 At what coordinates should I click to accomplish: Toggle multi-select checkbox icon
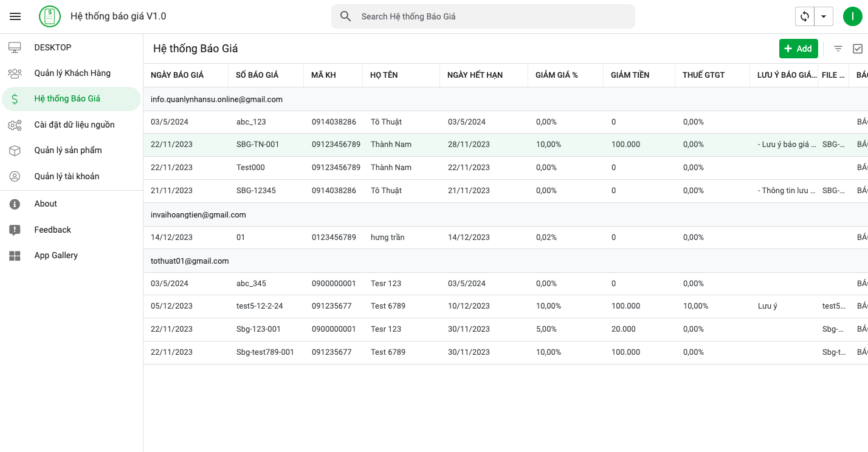pyautogui.click(x=858, y=49)
